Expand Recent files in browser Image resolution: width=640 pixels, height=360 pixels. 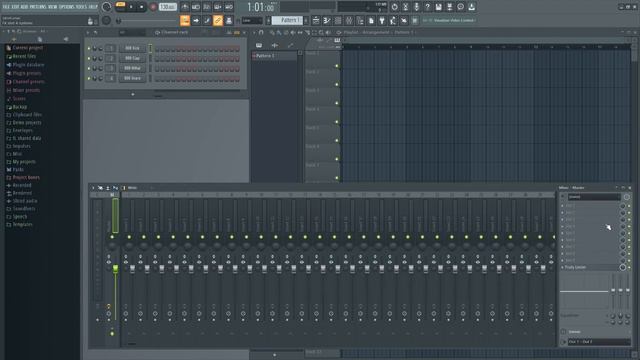pos(22,56)
